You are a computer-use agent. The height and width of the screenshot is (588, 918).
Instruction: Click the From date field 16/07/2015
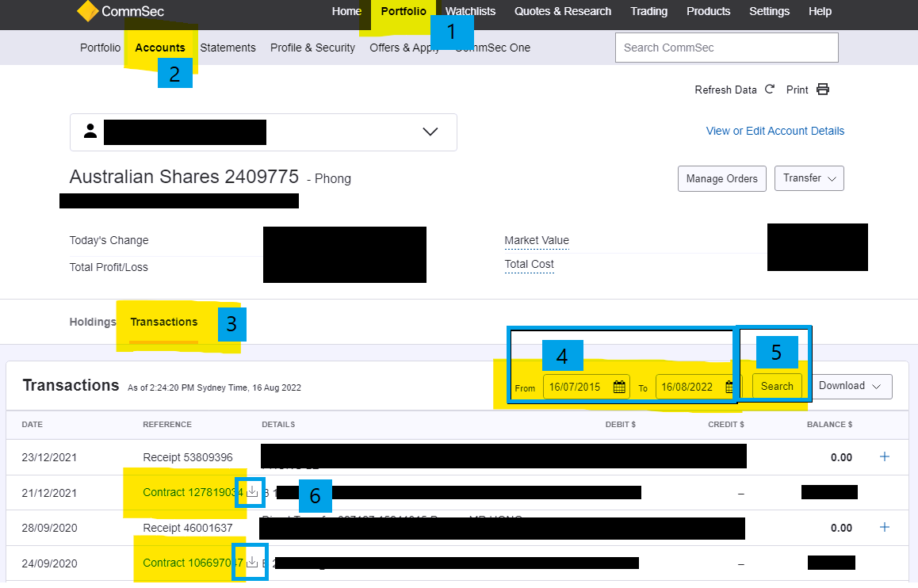(586, 387)
